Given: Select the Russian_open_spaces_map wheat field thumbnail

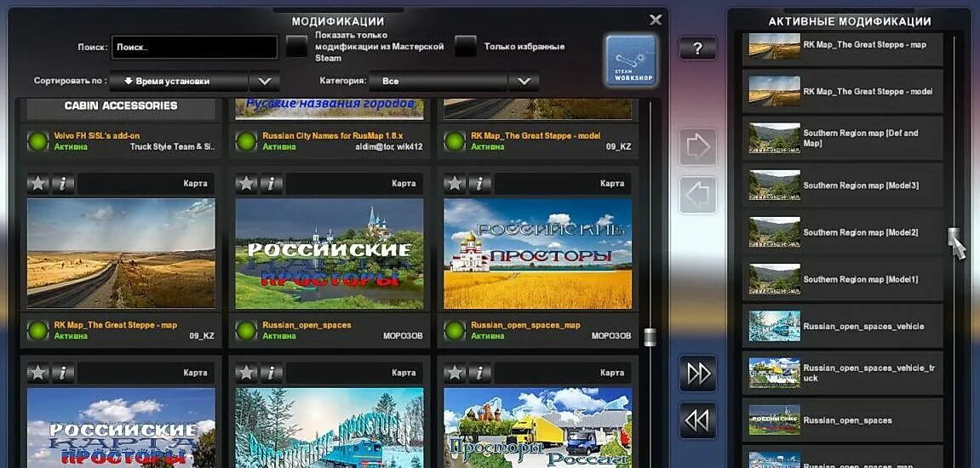Looking at the screenshot, I should pos(537,254).
